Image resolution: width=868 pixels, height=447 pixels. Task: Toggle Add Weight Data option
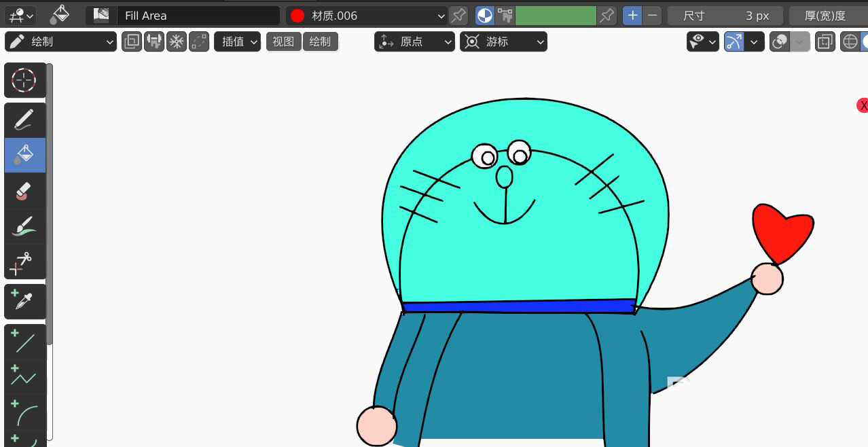[154, 42]
